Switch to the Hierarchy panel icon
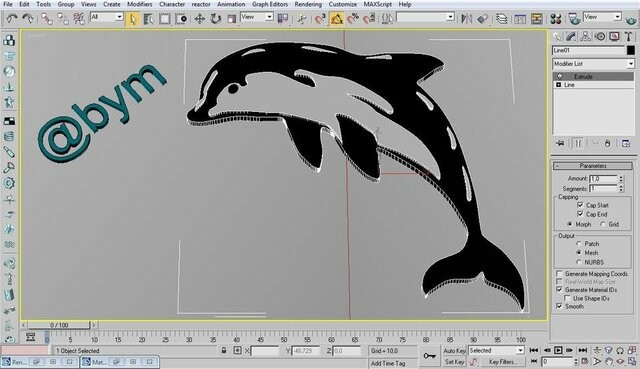 585,37
